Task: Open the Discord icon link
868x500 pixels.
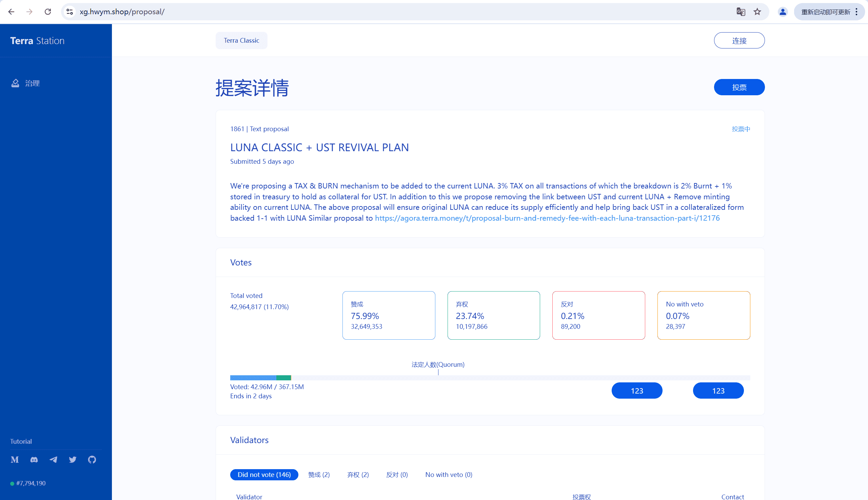Action: pyautogui.click(x=34, y=459)
